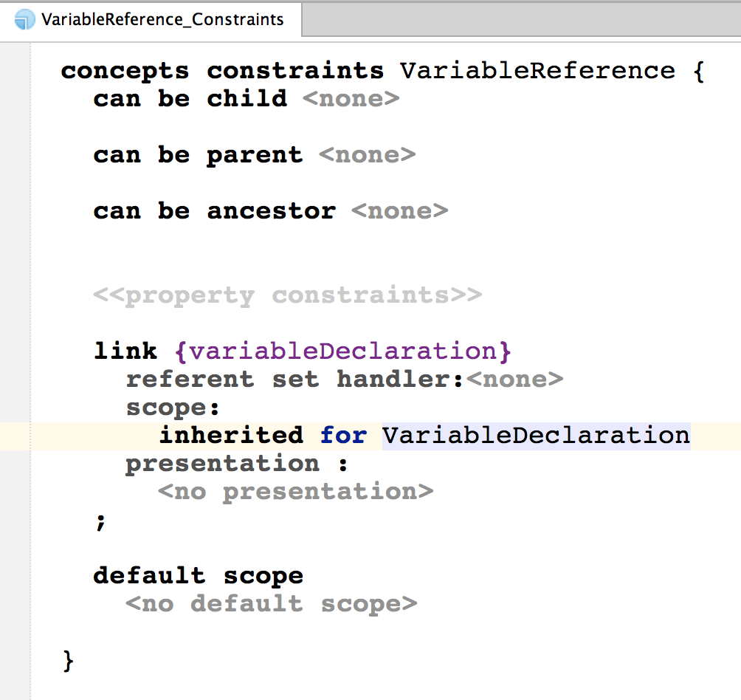Click <none> next to referent set handler

click(515, 380)
